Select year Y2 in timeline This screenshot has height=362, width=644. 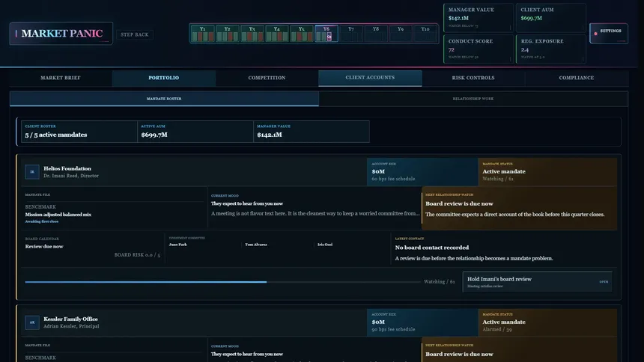227,33
